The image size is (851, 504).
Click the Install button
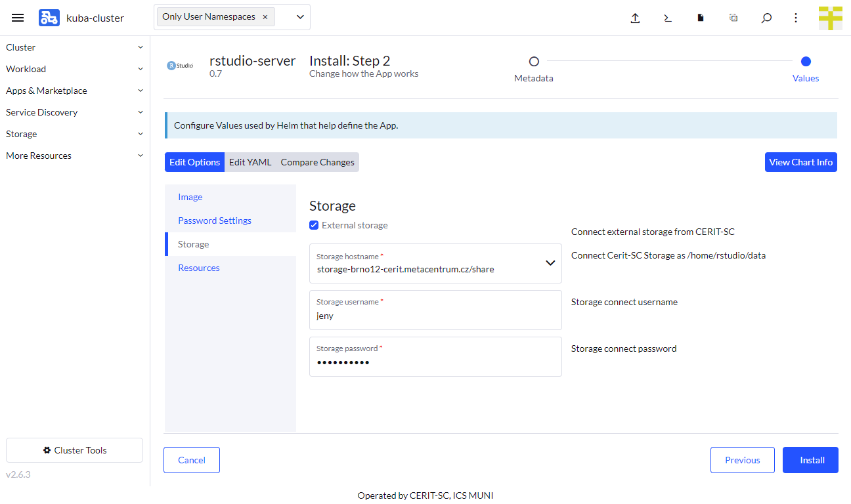tap(810, 460)
